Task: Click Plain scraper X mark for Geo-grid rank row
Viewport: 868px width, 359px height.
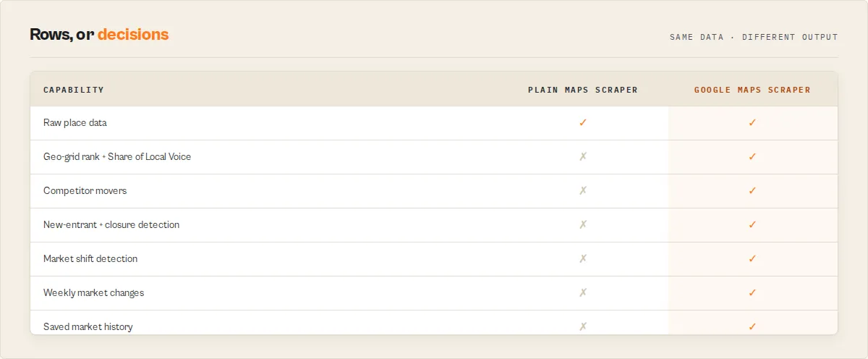Action: tap(583, 156)
